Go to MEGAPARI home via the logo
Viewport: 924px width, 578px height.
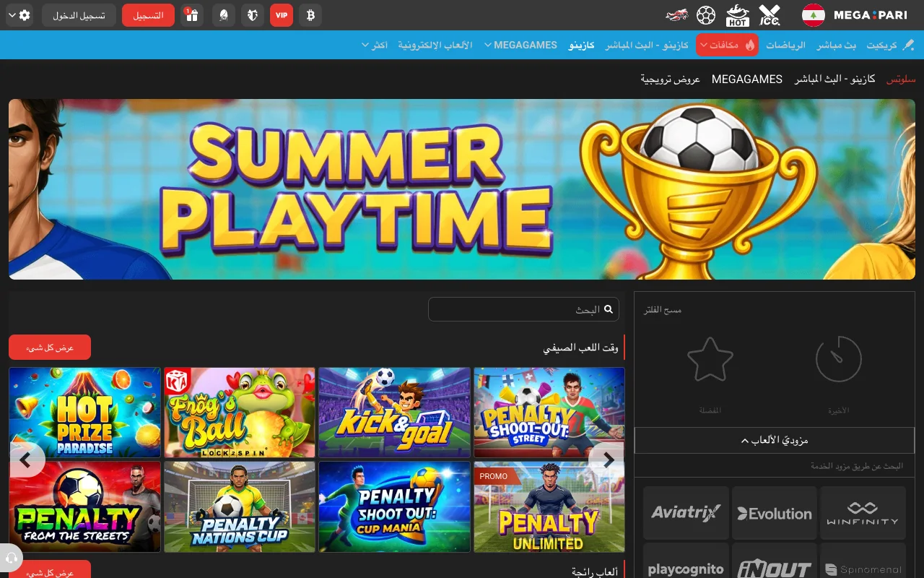tap(870, 15)
